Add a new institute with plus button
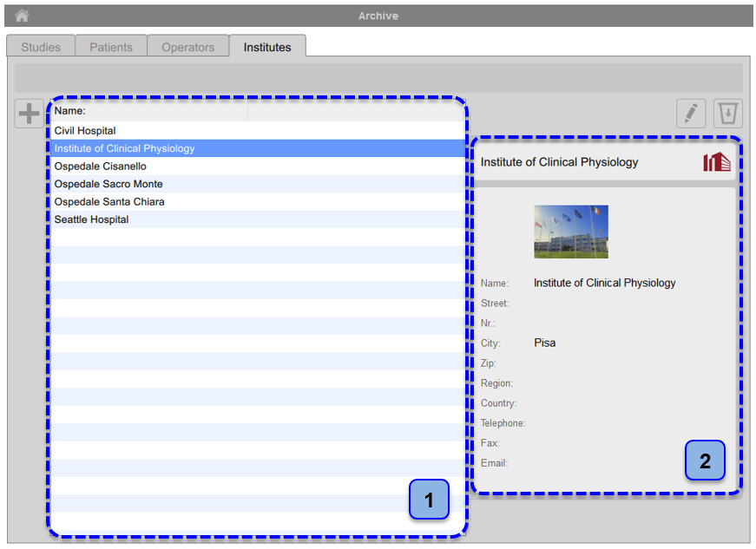Screen dimensions: 756x549 pyautogui.click(x=29, y=114)
